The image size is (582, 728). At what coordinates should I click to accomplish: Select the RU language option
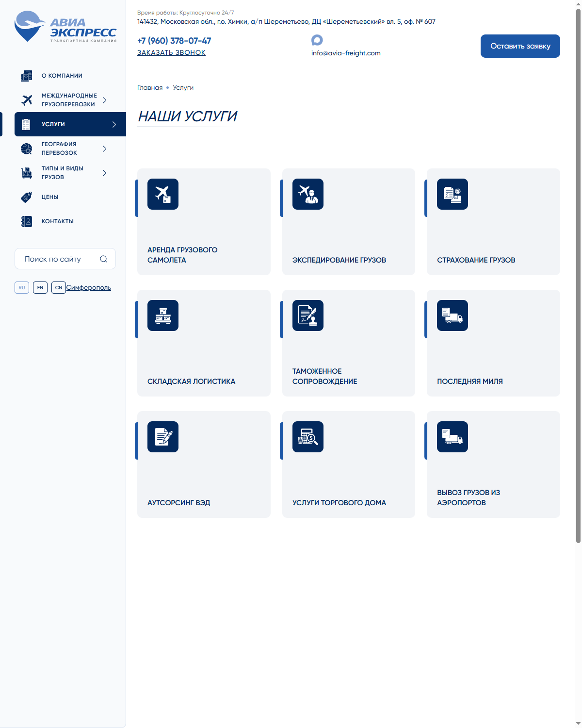[22, 288]
